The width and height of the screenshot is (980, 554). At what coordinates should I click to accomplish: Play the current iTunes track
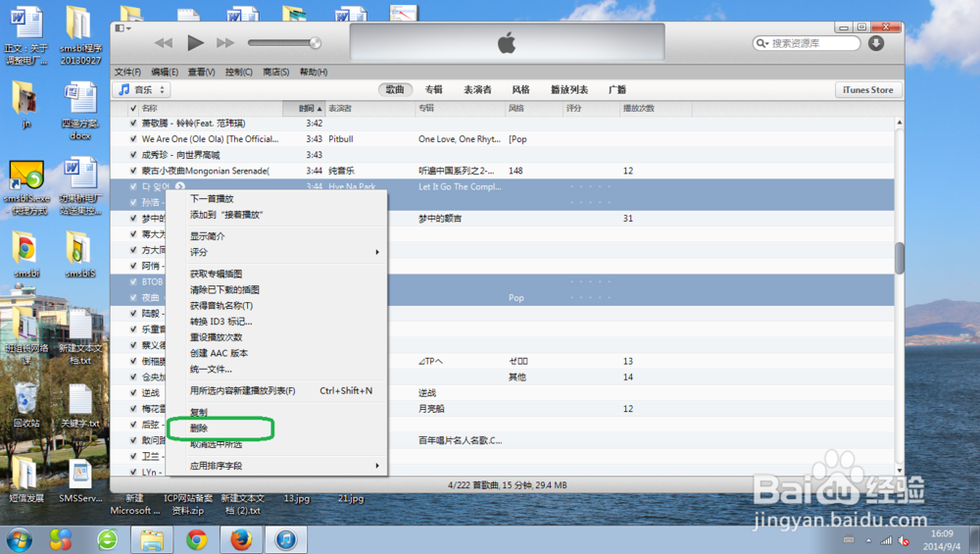click(195, 42)
